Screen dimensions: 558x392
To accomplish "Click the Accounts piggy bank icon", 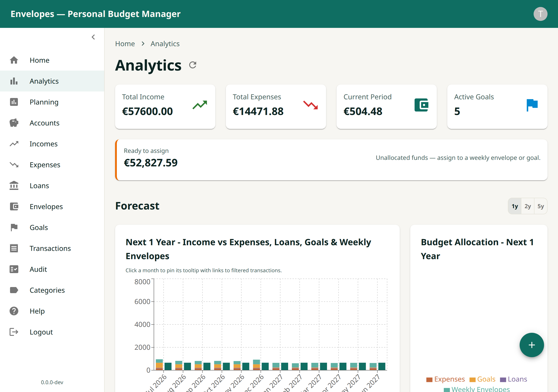I will pyautogui.click(x=14, y=123).
